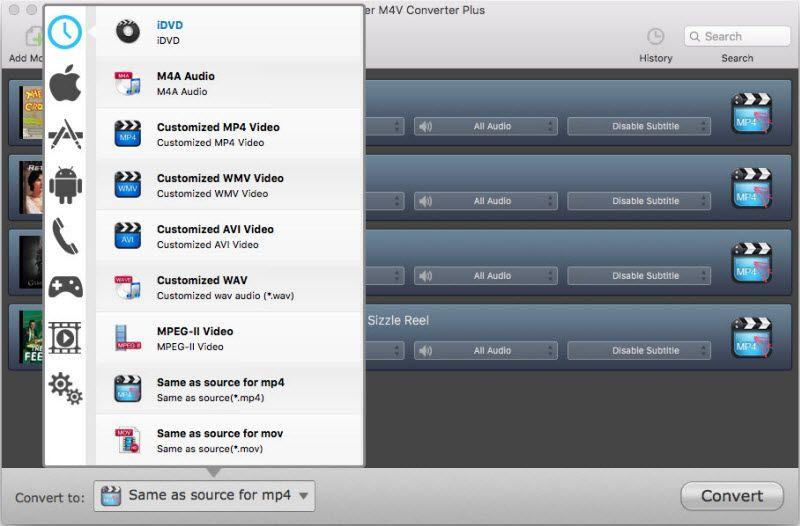Click the Convert button
Image resolution: width=800 pixels, height=526 pixels.
tap(732, 496)
